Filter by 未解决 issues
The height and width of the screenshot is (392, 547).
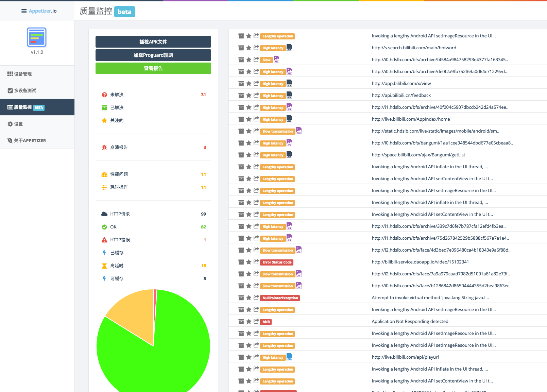[x=153, y=95]
